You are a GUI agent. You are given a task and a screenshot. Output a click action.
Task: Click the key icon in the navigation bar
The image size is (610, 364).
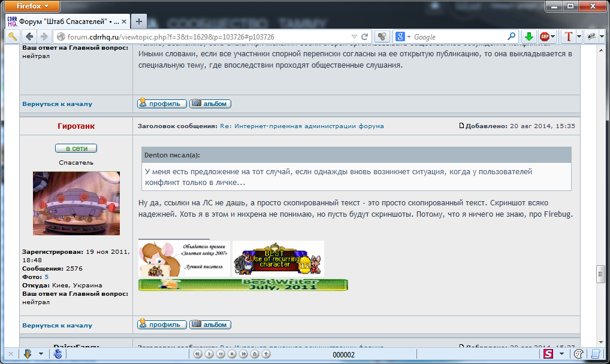(13, 37)
